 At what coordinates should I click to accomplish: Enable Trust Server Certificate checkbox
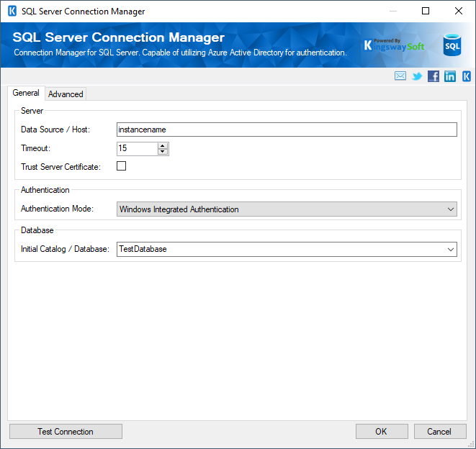(122, 166)
